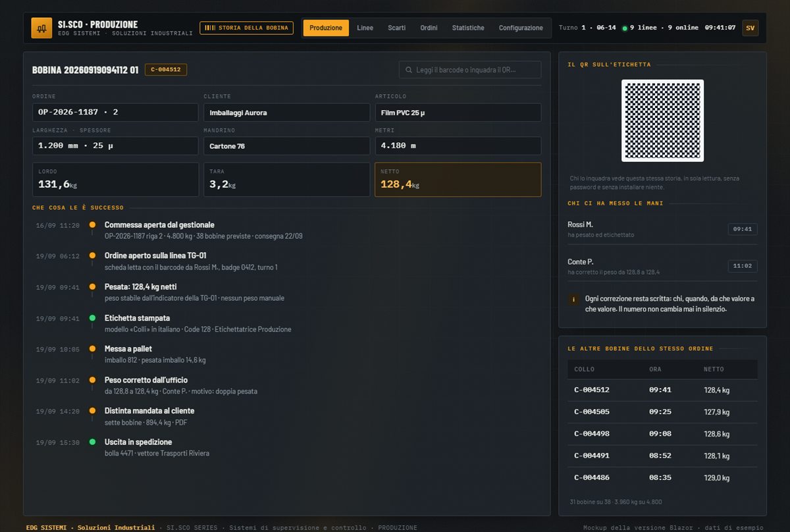Image resolution: width=790 pixels, height=532 pixels.
Task: Select the Statistiche tab
Action: [468, 28]
